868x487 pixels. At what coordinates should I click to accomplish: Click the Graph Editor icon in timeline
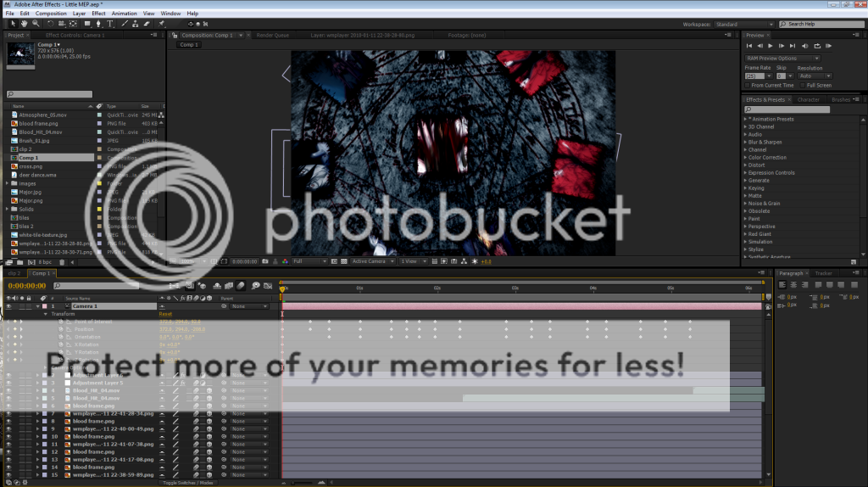pyautogui.click(x=269, y=286)
